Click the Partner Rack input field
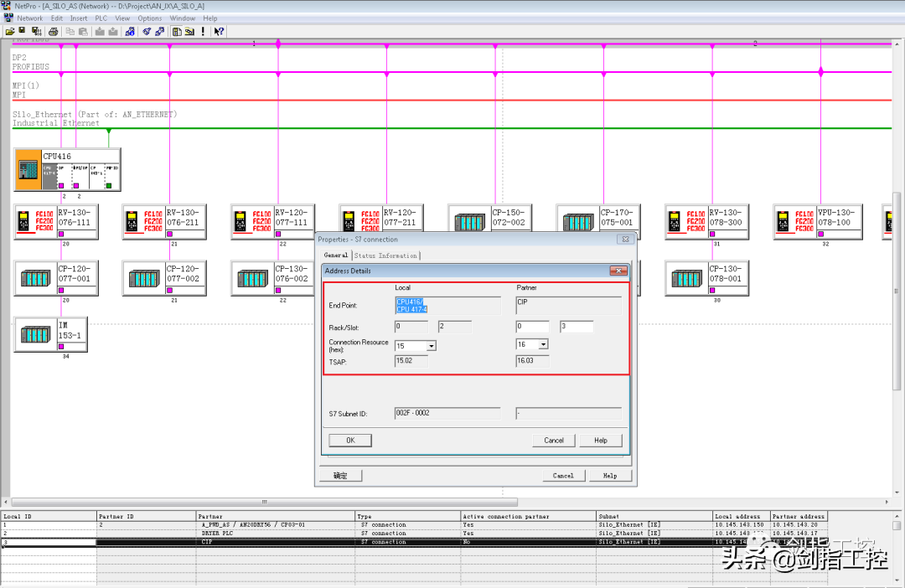Screen dimensions: 905x588 (x=532, y=327)
